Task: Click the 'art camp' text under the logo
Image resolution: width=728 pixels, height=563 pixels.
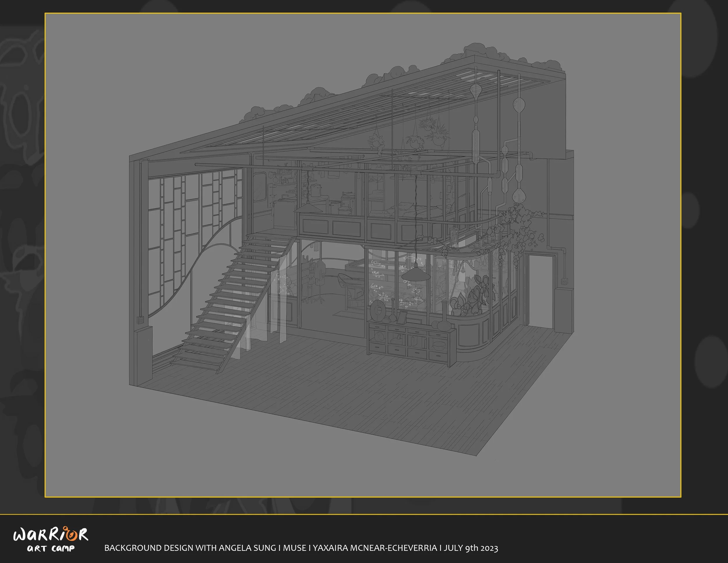Action: click(51, 549)
